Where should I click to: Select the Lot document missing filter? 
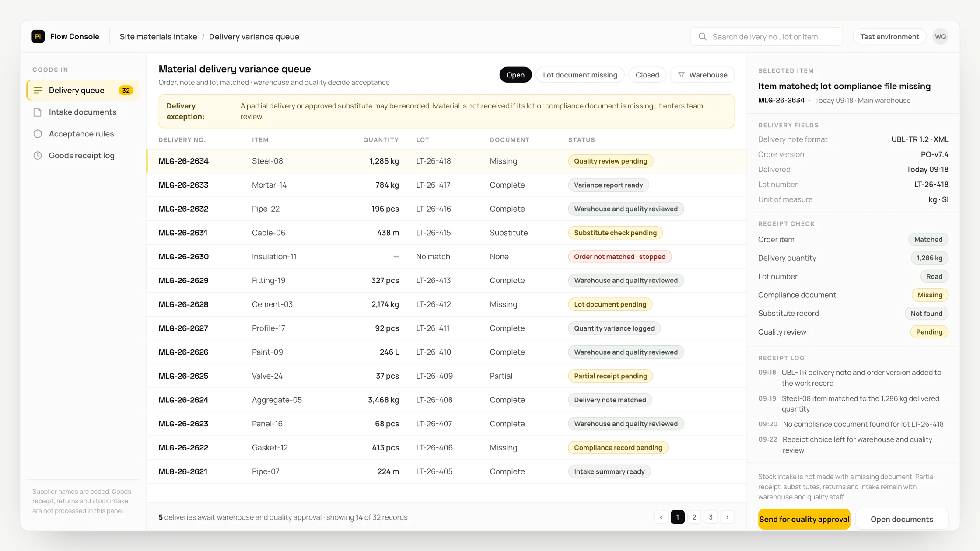click(580, 75)
